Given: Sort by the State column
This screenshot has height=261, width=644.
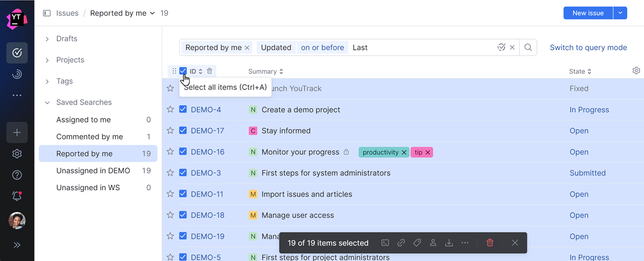Looking at the screenshot, I should click(x=580, y=71).
